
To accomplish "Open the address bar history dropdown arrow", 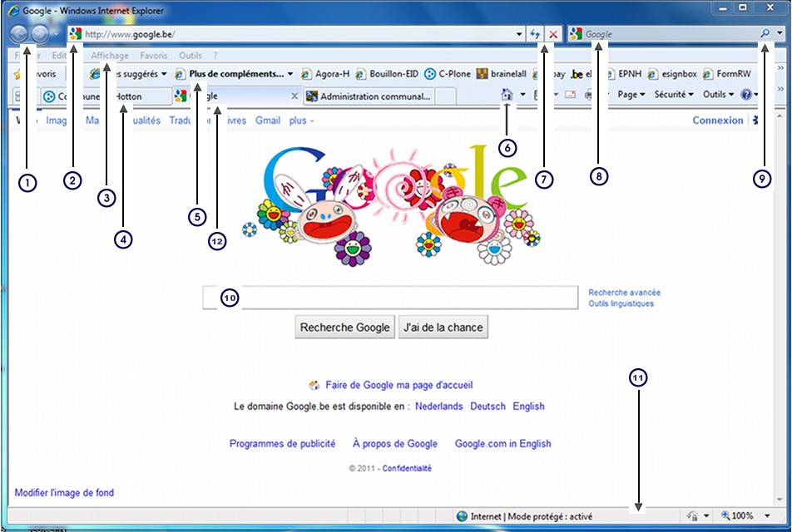I will (x=520, y=35).
